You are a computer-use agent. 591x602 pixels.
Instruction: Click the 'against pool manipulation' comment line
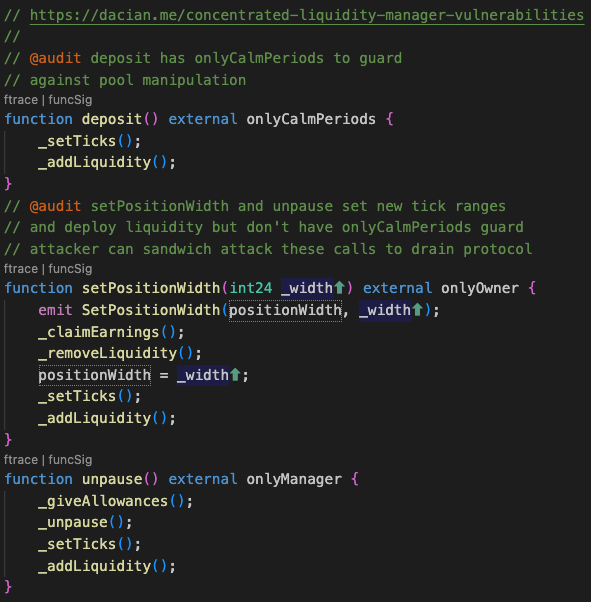point(125,80)
